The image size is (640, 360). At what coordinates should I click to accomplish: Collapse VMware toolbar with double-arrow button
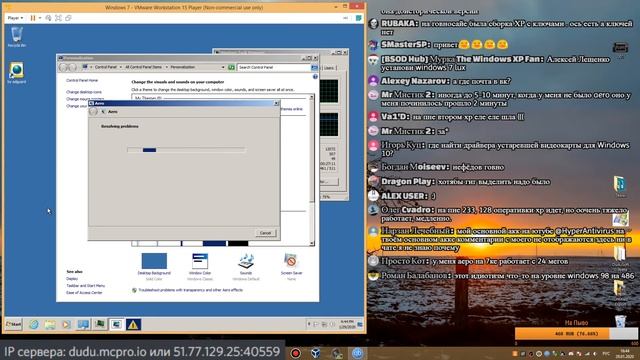point(345,18)
